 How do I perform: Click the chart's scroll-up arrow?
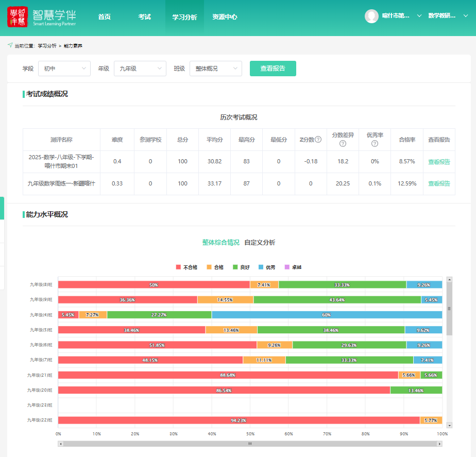click(449, 280)
